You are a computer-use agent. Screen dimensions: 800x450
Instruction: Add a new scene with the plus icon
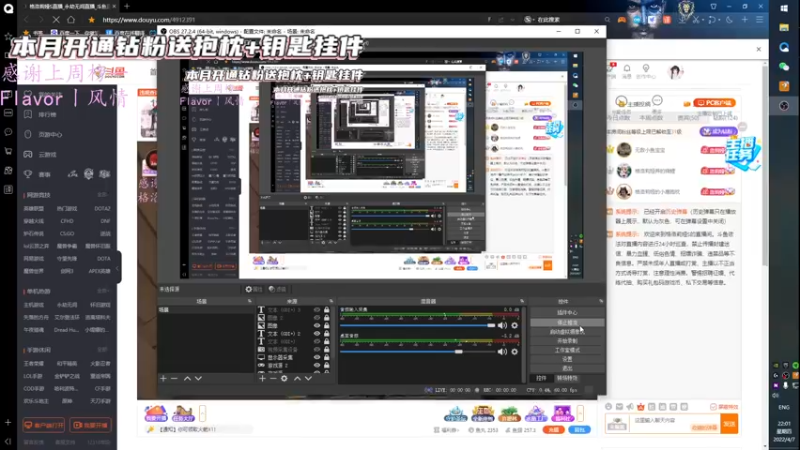pyautogui.click(x=163, y=379)
